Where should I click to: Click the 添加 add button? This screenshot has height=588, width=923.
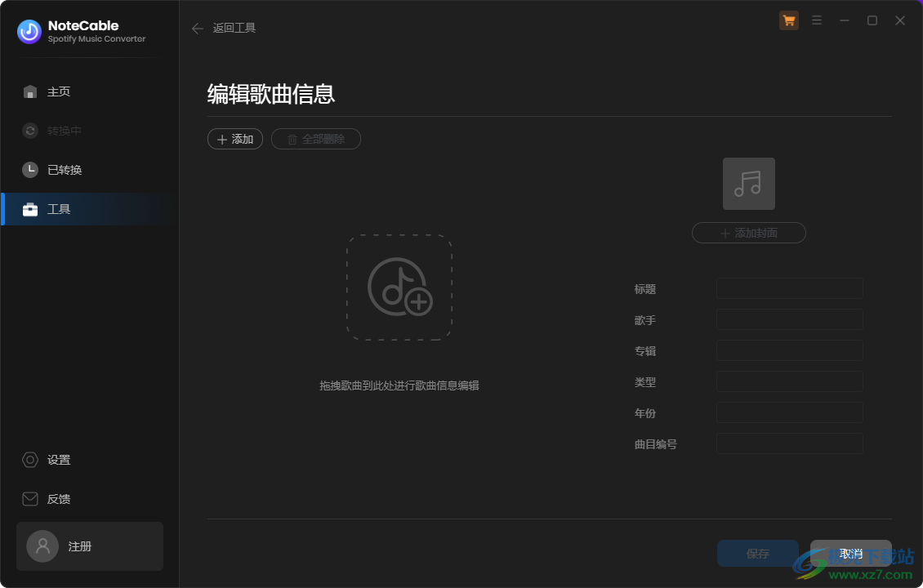(x=235, y=139)
